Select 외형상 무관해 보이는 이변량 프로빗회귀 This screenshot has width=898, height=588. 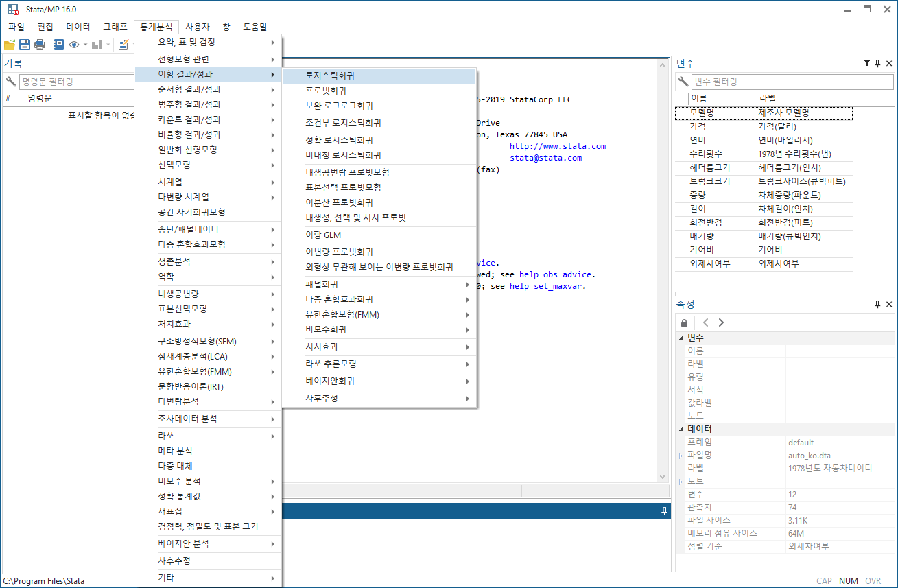(x=379, y=267)
